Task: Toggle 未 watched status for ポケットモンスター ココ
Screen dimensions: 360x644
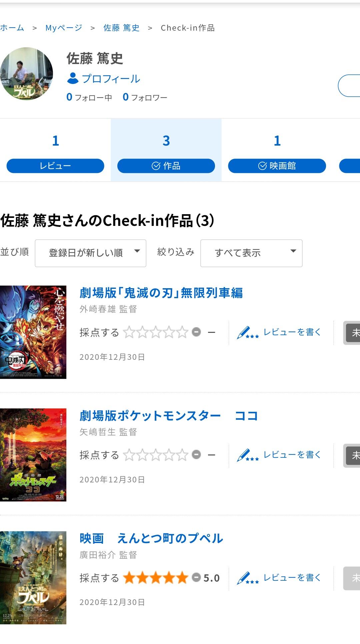Action: pos(352,455)
